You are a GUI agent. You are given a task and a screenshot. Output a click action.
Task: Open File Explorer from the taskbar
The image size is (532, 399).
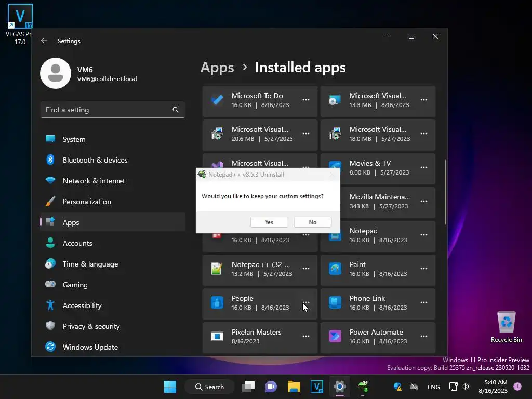pos(294,387)
